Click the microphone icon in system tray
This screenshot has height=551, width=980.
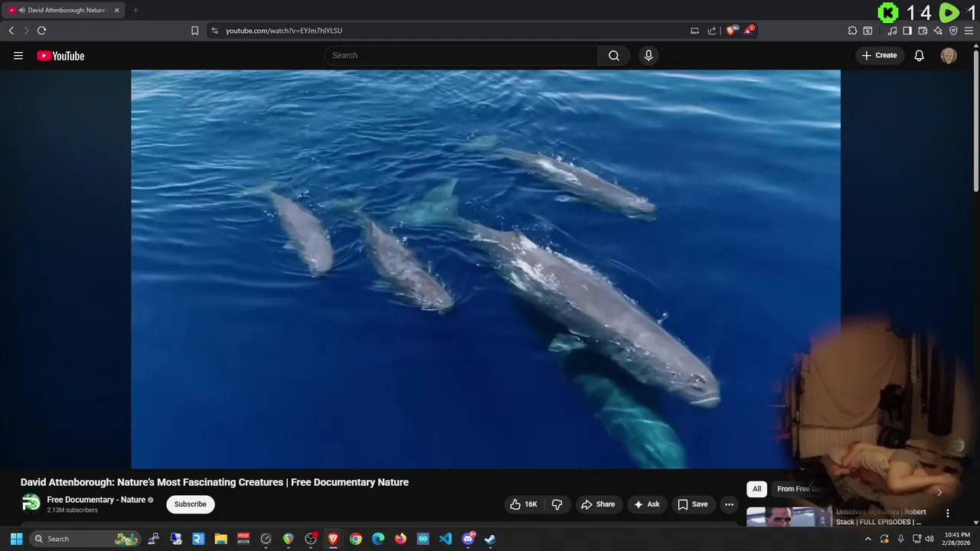pyautogui.click(x=901, y=539)
